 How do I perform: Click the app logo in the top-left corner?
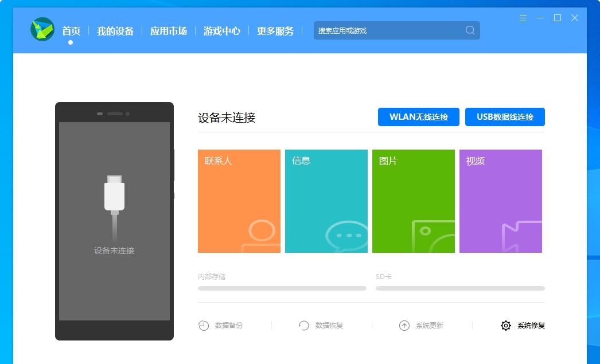41,30
